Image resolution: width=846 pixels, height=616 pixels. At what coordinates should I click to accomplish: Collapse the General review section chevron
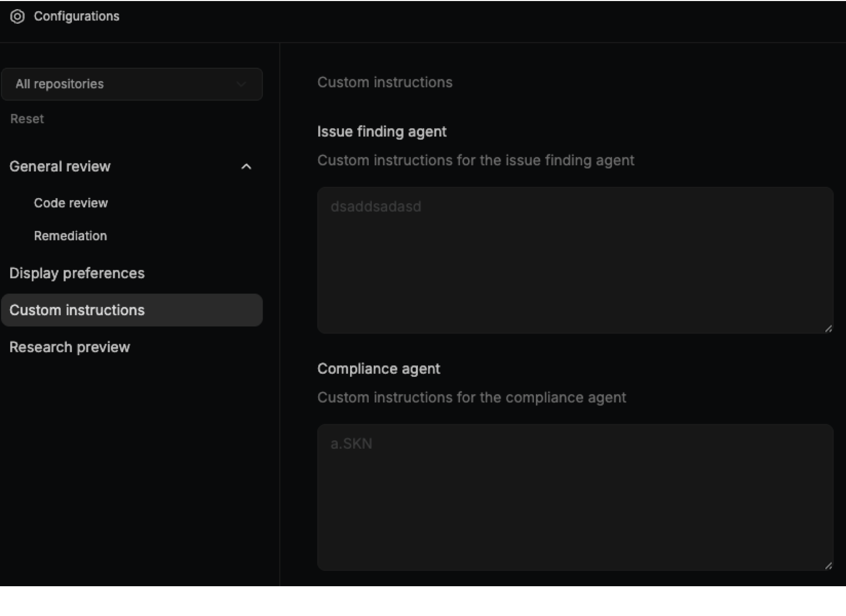(x=246, y=166)
